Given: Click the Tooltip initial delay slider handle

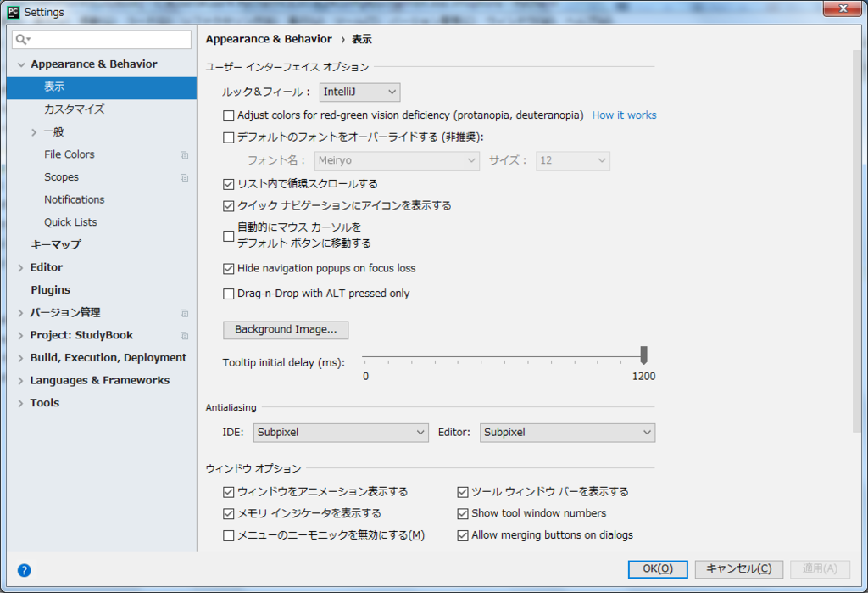Looking at the screenshot, I should tap(643, 355).
